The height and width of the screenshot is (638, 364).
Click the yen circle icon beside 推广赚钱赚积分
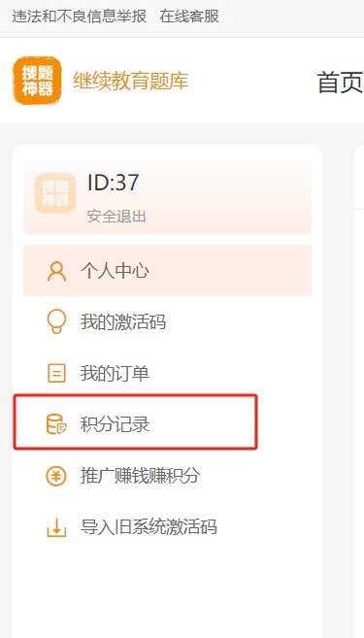click(x=56, y=476)
